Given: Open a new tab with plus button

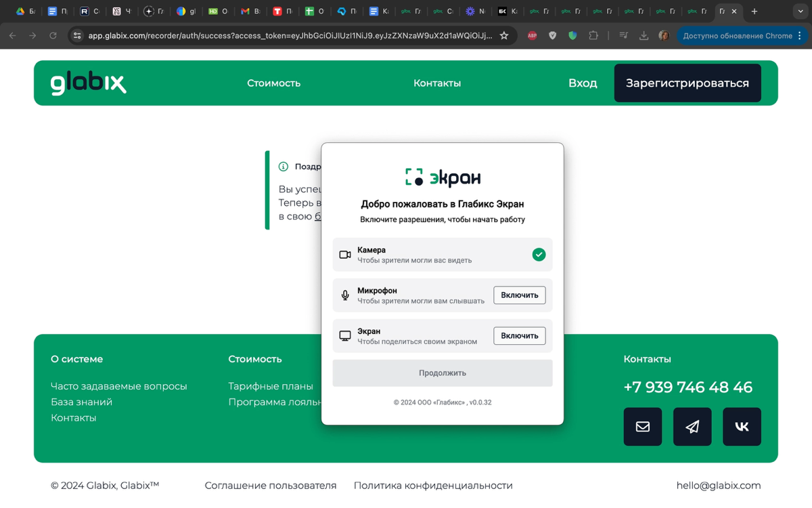Looking at the screenshot, I should (754, 12).
